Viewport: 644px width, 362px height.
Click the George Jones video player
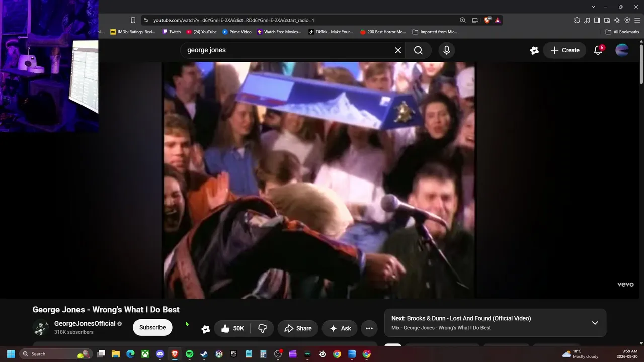coord(318,180)
